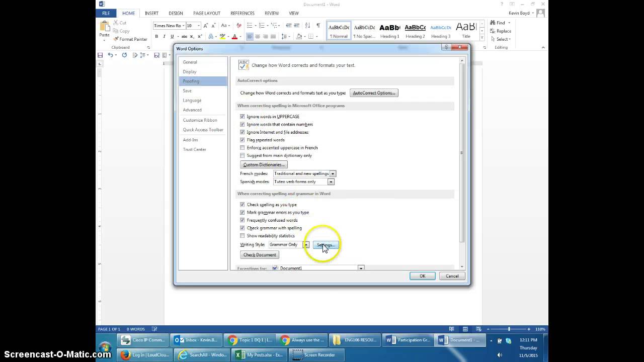
Task: Click the Text Highlight Color icon
Action: (223, 36)
